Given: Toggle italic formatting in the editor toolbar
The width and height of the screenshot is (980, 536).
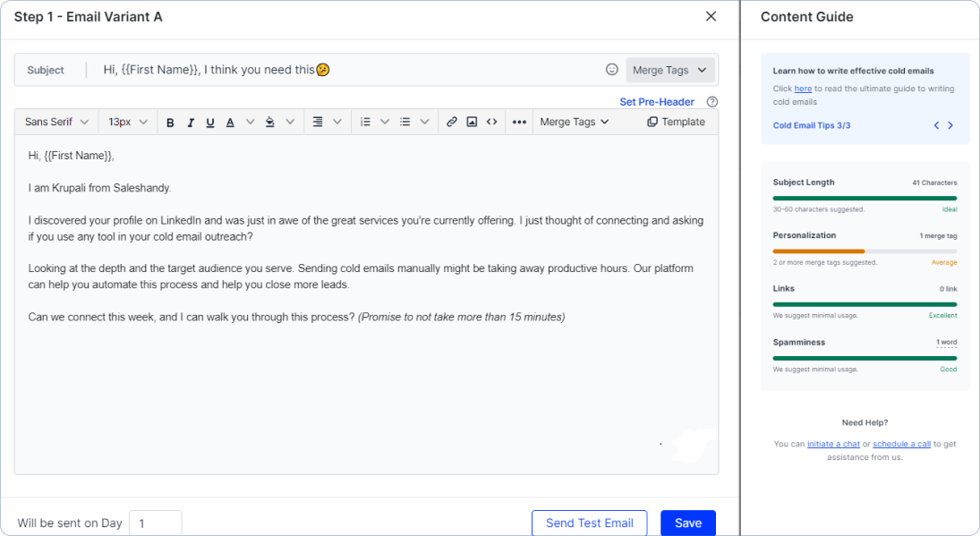Looking at the screenshot, I should click(x=191, y=123).
